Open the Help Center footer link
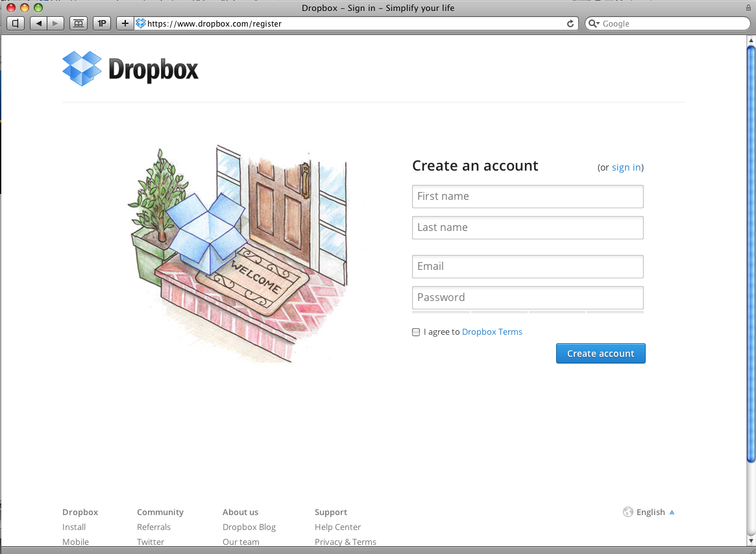Image resolution: width=756 pixels, height=554 pixels. [x=337, y=527]
